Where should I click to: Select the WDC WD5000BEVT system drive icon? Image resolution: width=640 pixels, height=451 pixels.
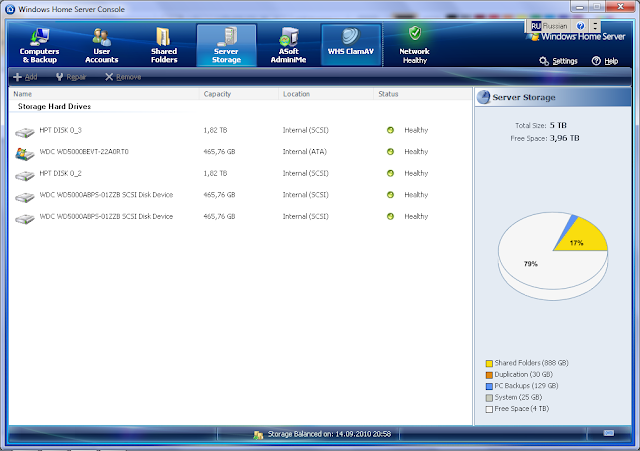[24, 154]
